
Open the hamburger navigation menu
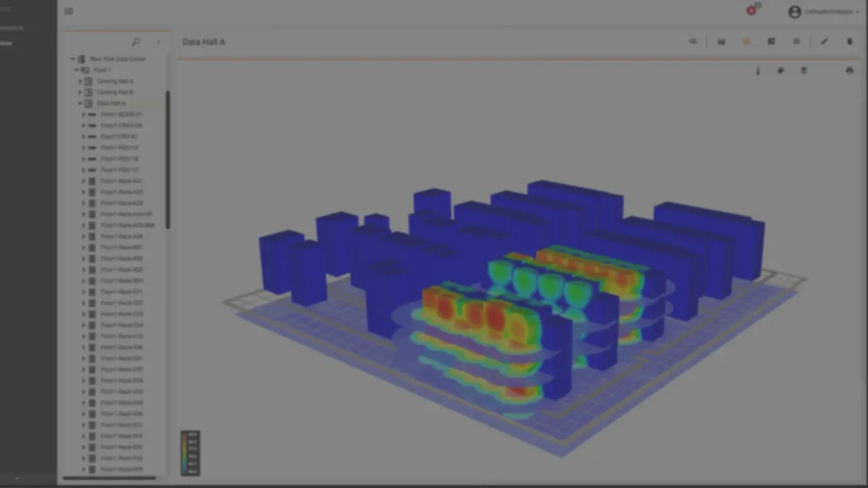(x=68, y=11)
